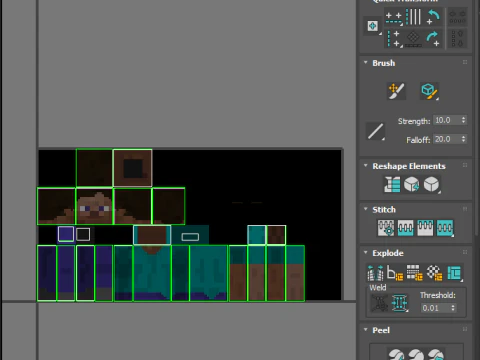The height and width of the screenshot is (360, 480).
Task: Click the 'Weld' group label
Action: pyautogui.click(x=378, y=287)
